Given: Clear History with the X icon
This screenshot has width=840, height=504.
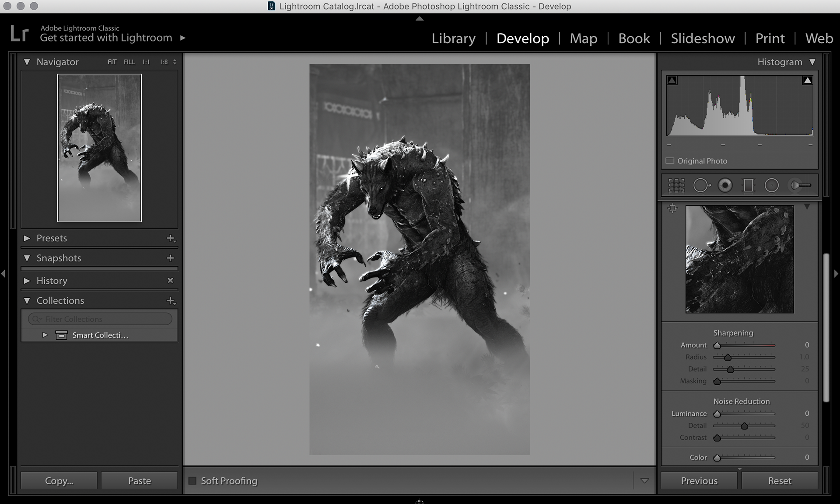Looking at the screenshot, I should (171, 281).
